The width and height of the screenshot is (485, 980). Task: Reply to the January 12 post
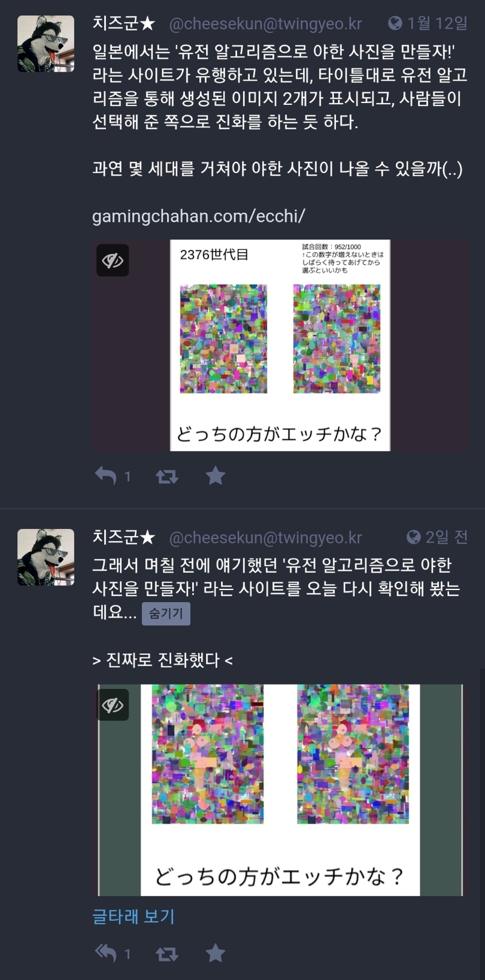coord(105,476)
